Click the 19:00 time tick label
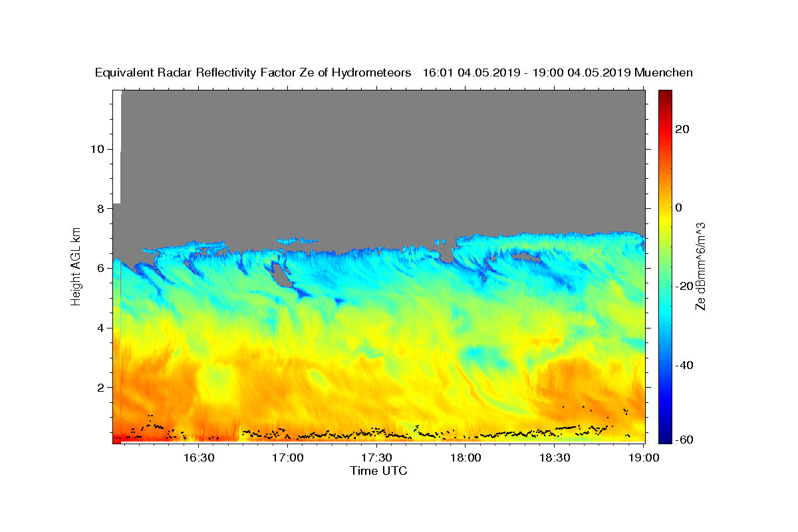Screen dimensions: 798x532 click(x=644, y=458)
